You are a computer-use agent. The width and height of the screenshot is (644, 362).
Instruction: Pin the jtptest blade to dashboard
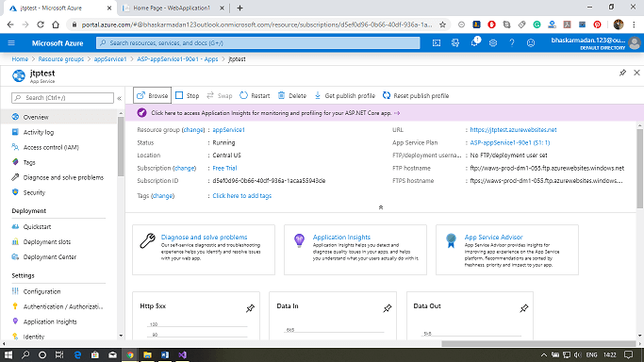coord(622,73)
